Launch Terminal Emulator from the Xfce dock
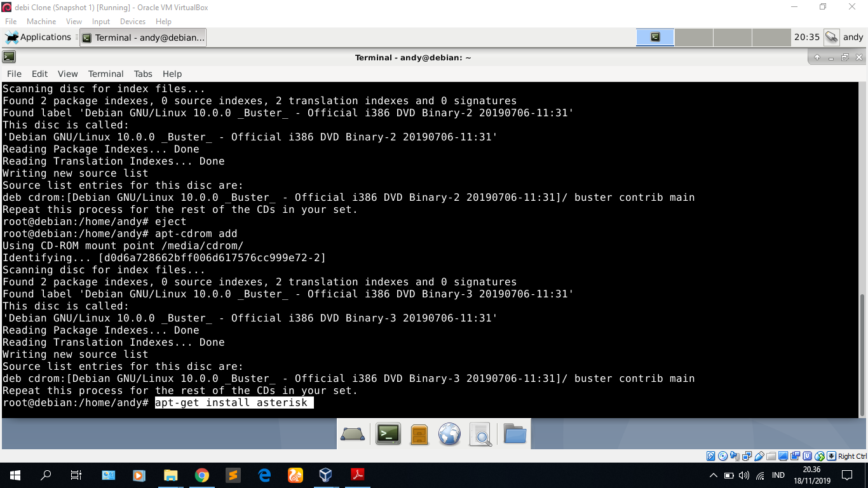 [388, 434]
